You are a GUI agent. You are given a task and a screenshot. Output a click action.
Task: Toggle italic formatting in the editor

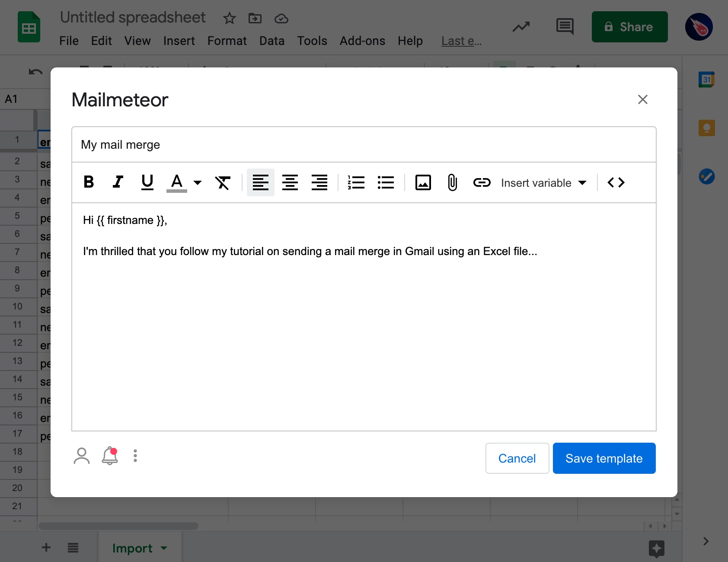pyautogui.click(x=118, y=182)
